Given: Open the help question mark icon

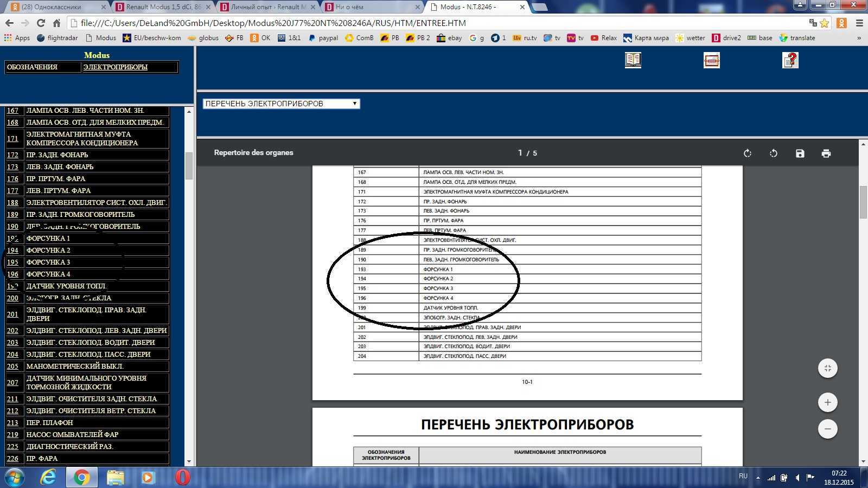Looking at the screenshot, I should (790, 60).
